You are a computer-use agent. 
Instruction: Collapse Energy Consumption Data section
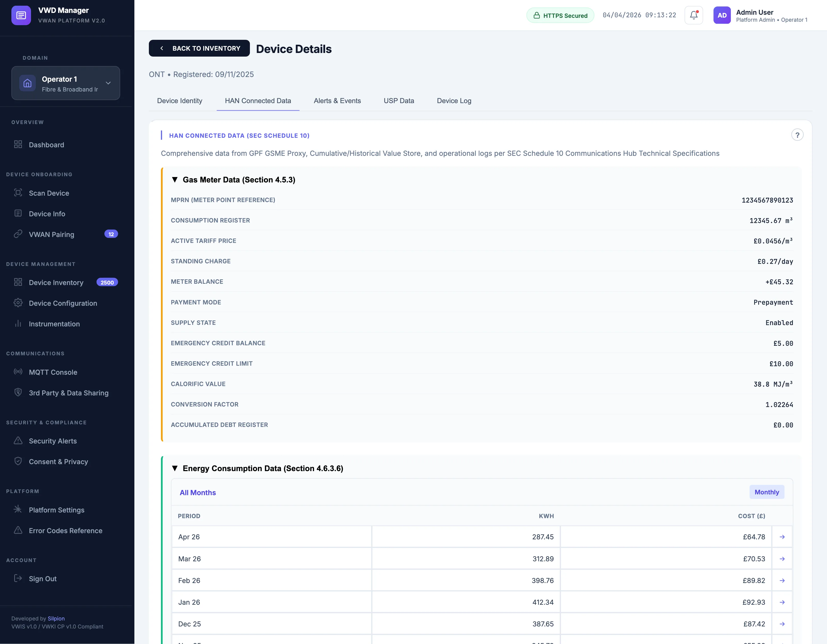point(175,468)
